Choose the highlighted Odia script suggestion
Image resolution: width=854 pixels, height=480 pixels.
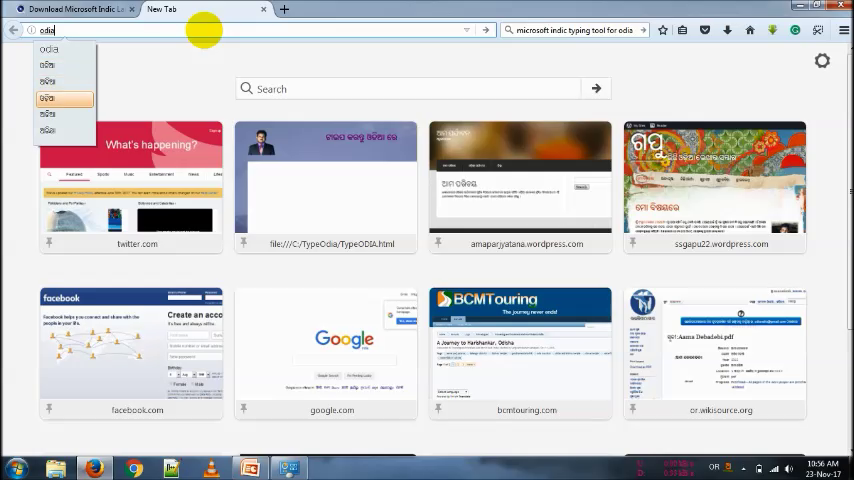tap(65, 99)
